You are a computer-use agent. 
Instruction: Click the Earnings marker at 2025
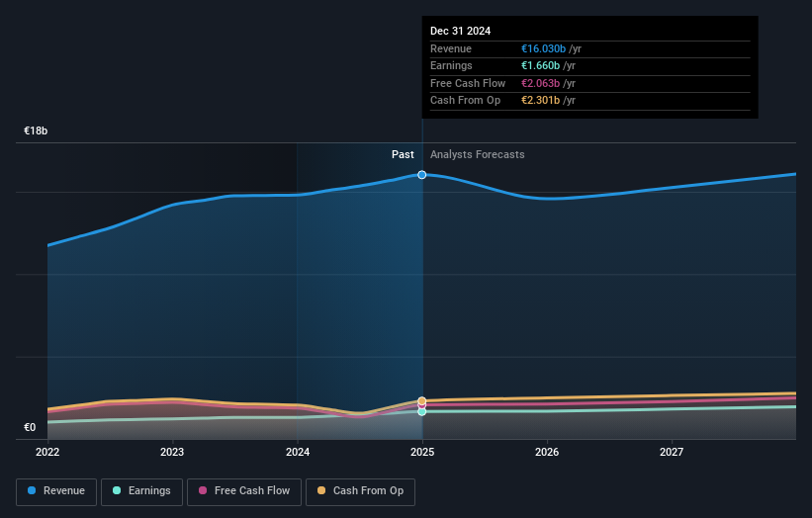tap(422, 412)
